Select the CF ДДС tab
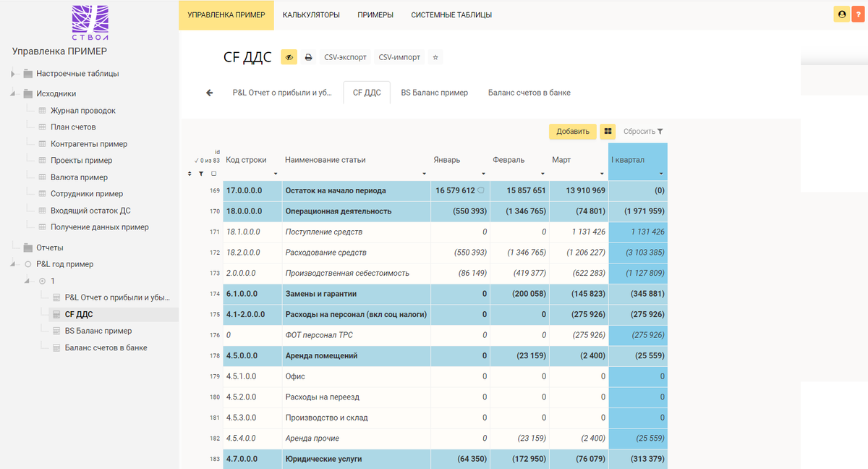Screen dimensions: 868x469 (367, 93)
